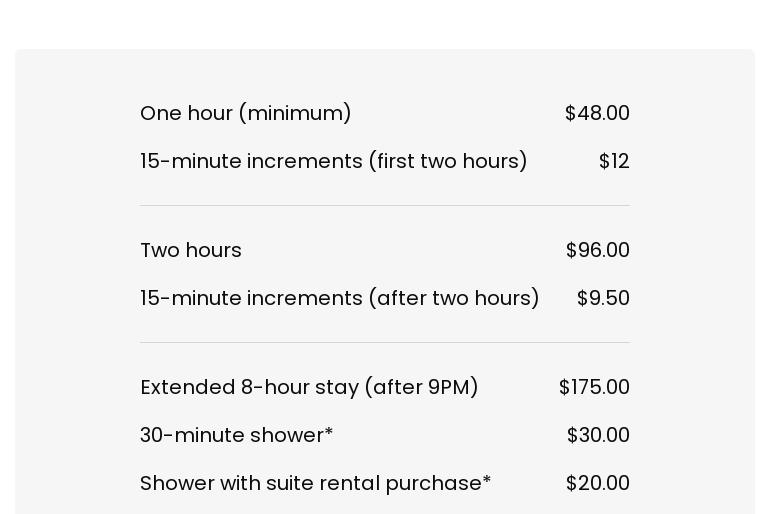Viewport: 770px width, 514px height.
Task: Select the "Extended 8-hour stay" label
Action: click(250, 387)
